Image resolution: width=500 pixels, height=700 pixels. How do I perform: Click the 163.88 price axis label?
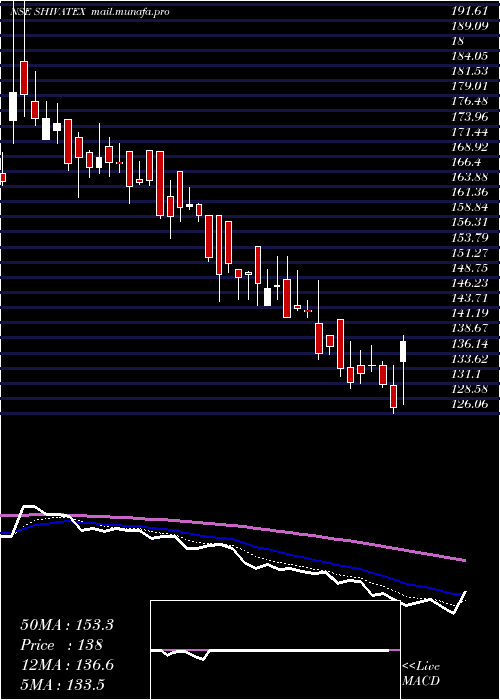pyautogui.click(x=469, y=177)
